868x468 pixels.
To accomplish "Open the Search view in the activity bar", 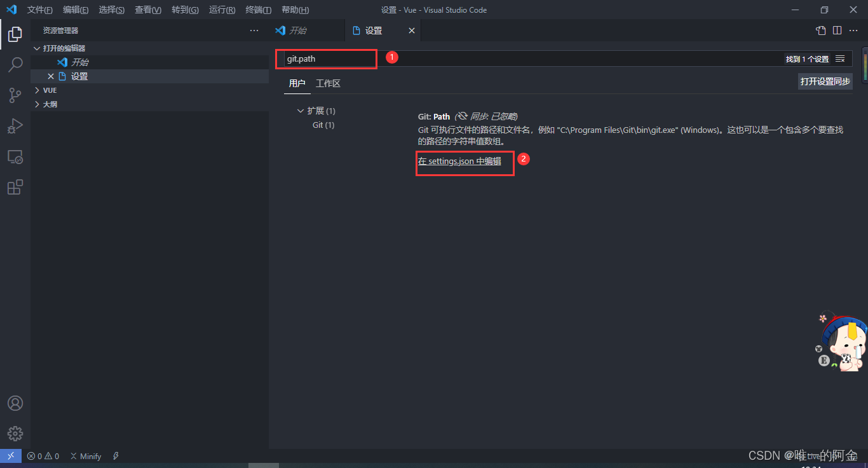I will (x=15, y=65).
